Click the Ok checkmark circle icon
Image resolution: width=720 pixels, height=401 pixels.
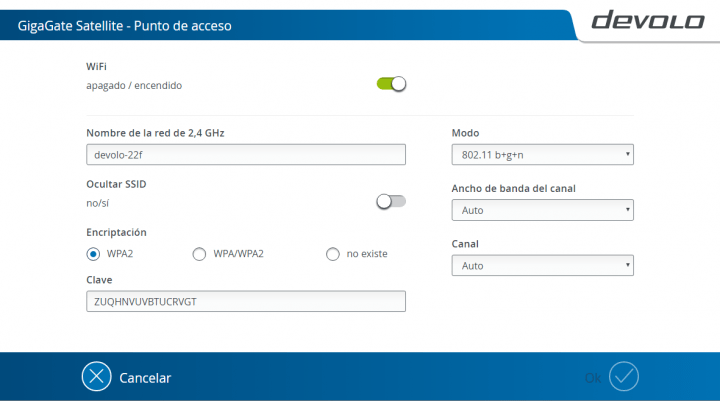pos(624,377)
